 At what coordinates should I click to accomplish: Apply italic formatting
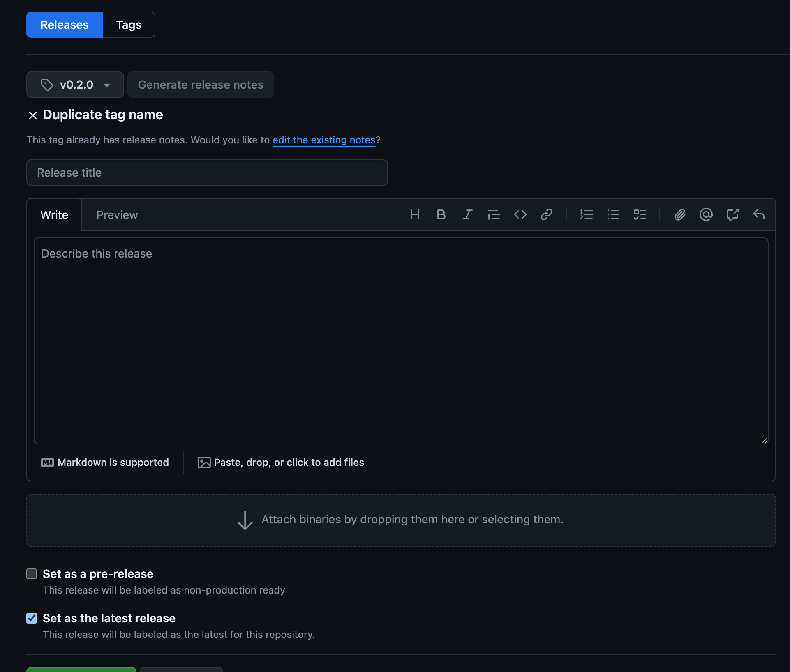tap(467, 214)
